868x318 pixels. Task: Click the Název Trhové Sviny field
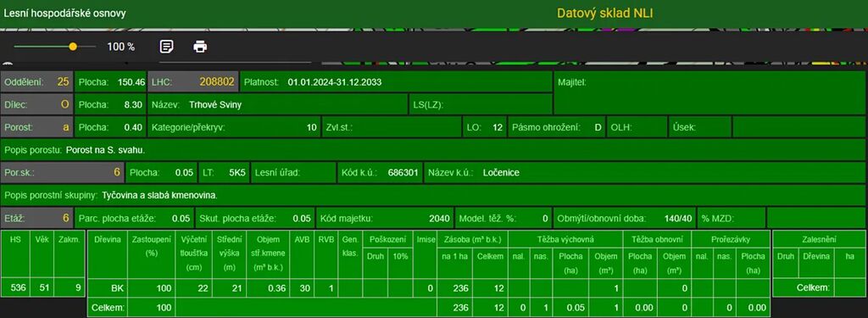click(277, 104)
